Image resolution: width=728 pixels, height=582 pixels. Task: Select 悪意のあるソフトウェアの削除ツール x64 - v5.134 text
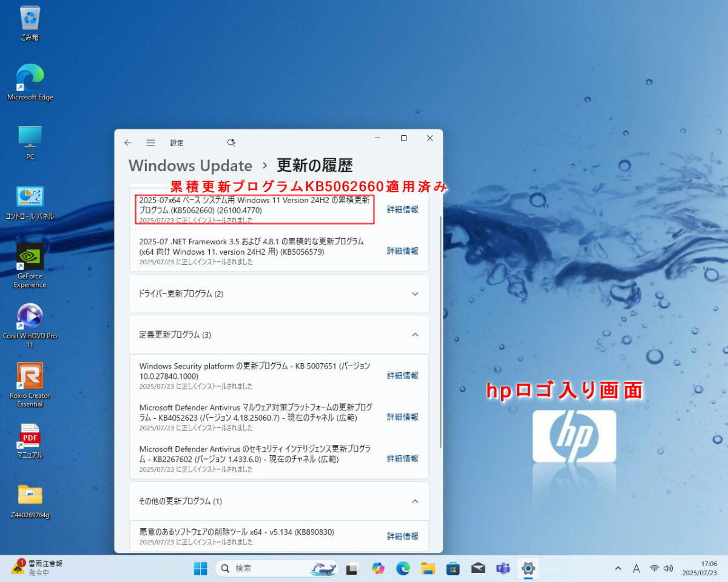(x=237, y=532)
